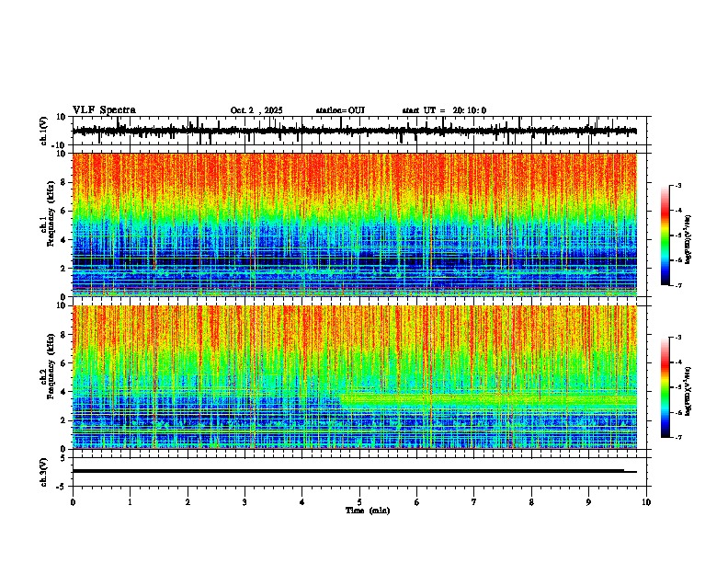This screenshot has width=728, height=563.
Task: Click the "4" kHz tick on ch.1 frequency axis
Action: [x=63, y=240]
